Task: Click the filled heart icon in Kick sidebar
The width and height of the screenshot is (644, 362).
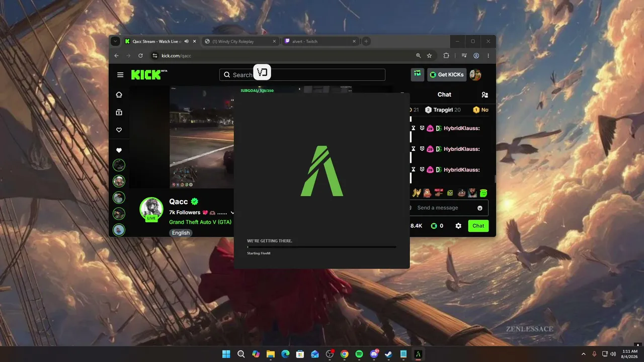Action: point(119,150)
